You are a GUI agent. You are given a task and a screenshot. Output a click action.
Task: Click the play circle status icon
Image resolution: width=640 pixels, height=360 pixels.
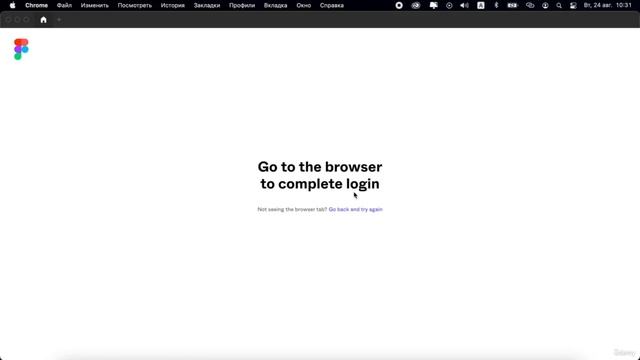pyautogui.click(x=449, y=5)
